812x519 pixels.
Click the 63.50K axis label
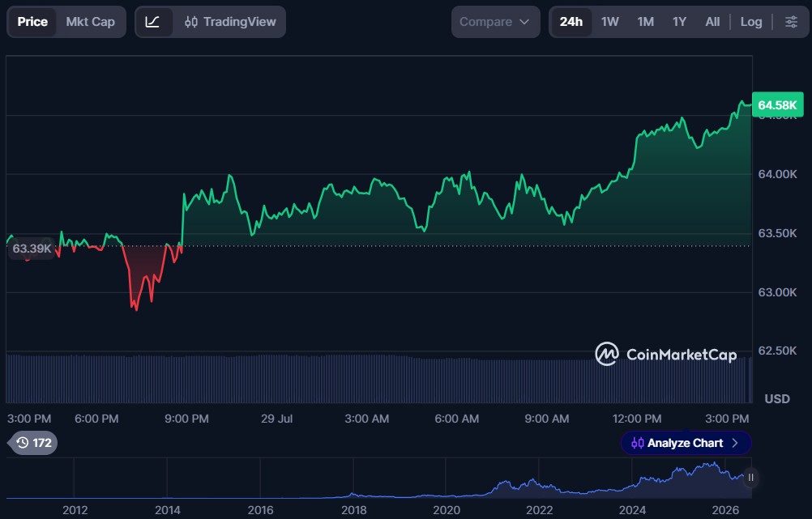point(777,233)
